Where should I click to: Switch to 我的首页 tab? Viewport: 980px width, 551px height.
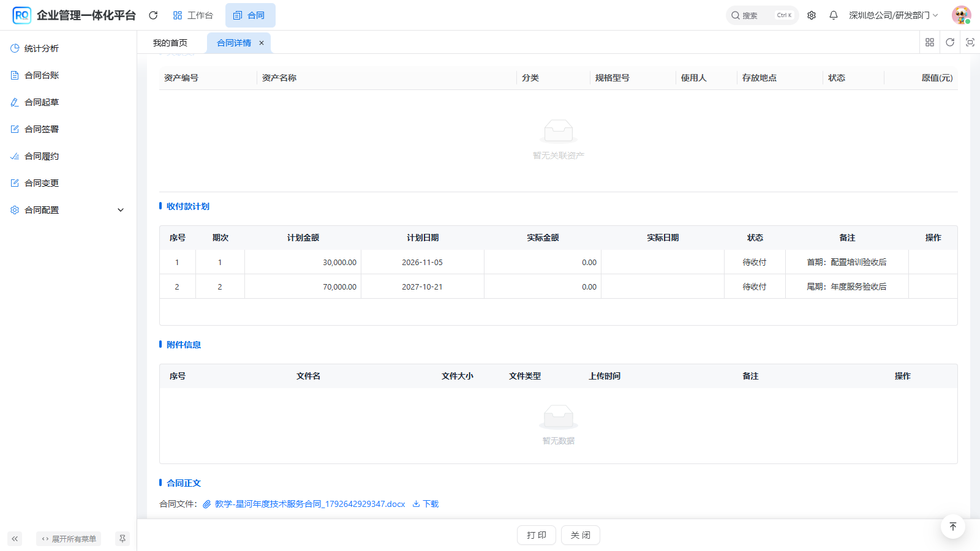(x=170, y=43)
